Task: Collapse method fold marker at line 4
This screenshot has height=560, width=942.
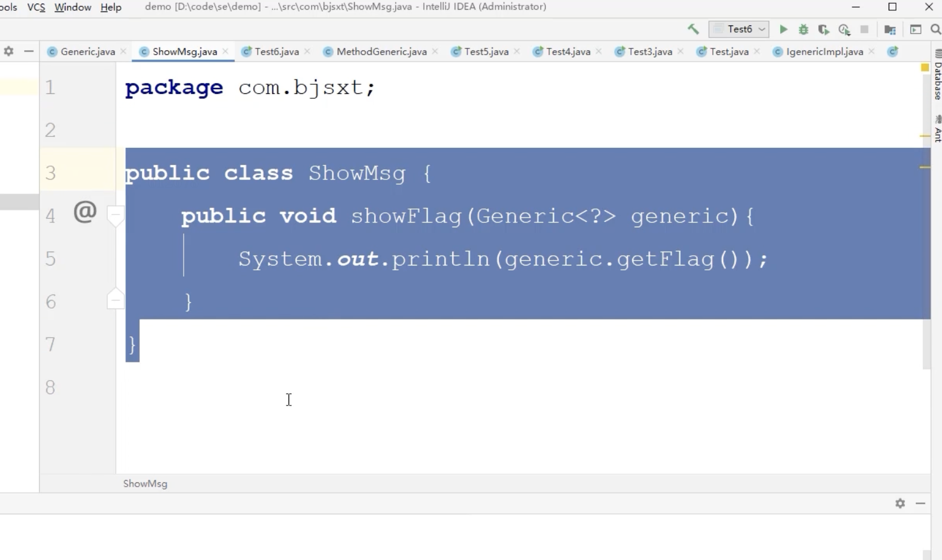Action: click(x=115, y=216)
